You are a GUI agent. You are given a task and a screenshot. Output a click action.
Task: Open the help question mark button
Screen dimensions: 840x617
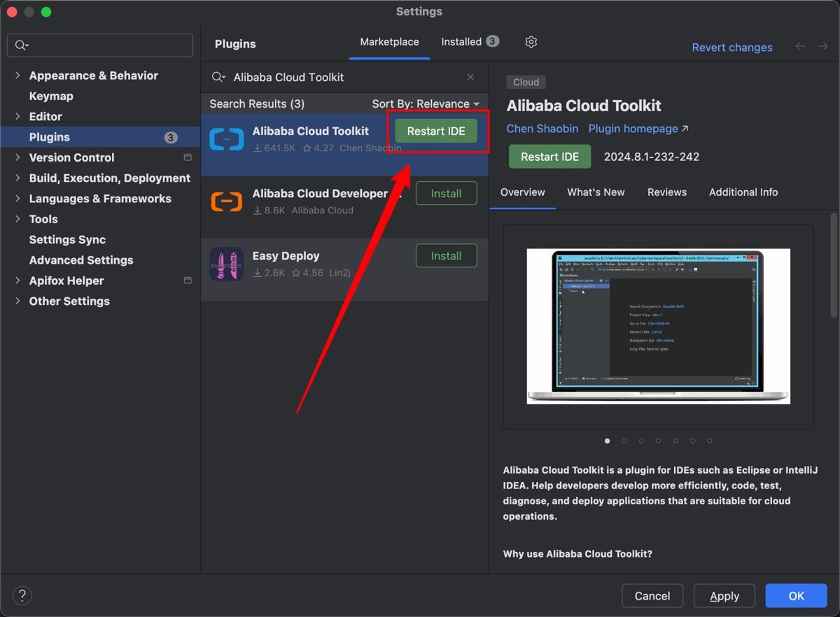tap(22, 595)
